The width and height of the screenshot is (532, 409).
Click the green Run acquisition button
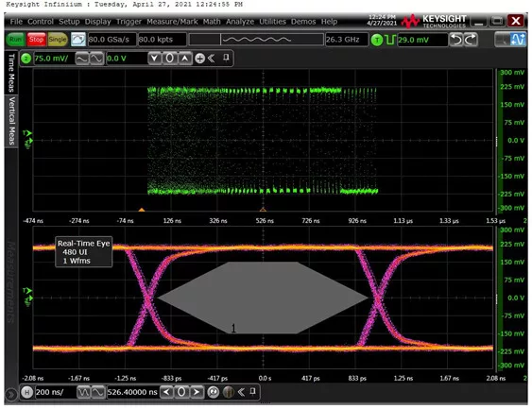coord(15,40)
